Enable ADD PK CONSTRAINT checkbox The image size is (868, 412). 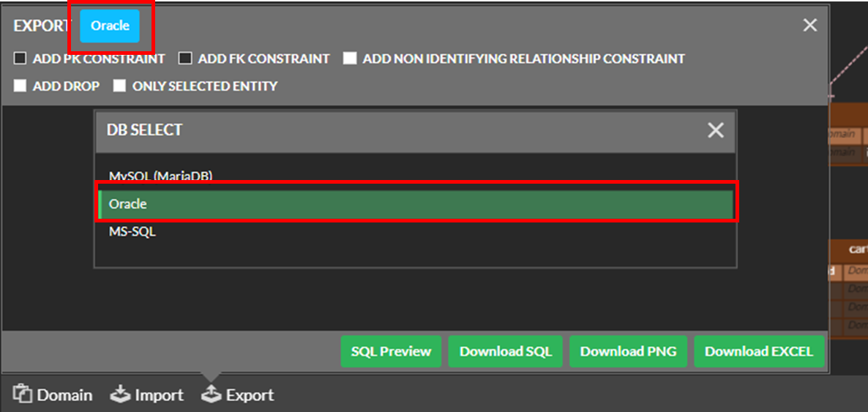[x=20, y=58]
